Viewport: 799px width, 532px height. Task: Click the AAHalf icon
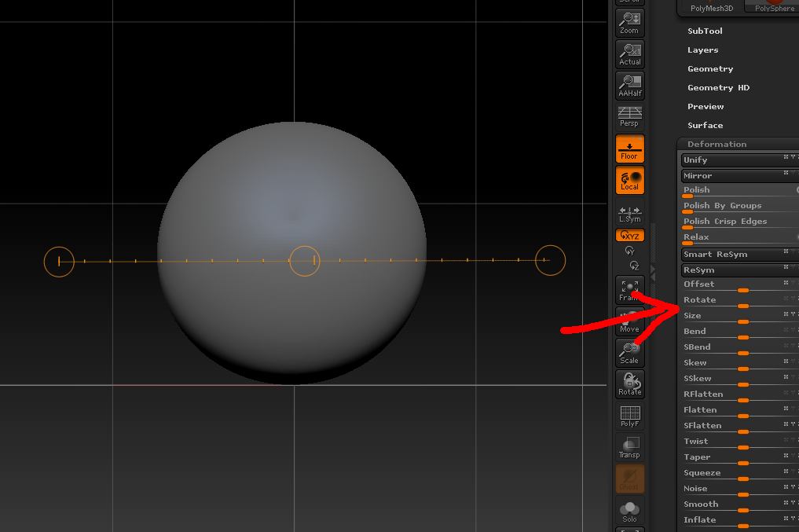pyautogui.click(x=629, y=85)
